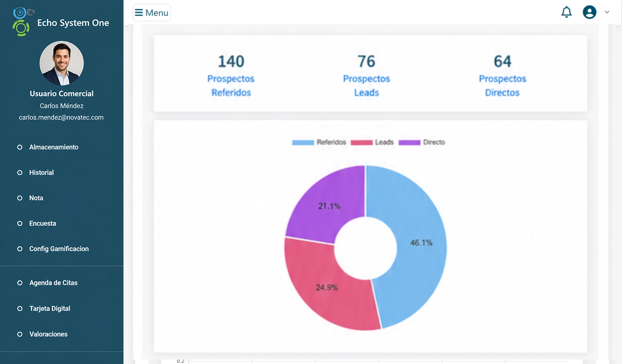622x364 pixels.
Task: Open the user account avatar icon
Action: (x=590, y=12)
